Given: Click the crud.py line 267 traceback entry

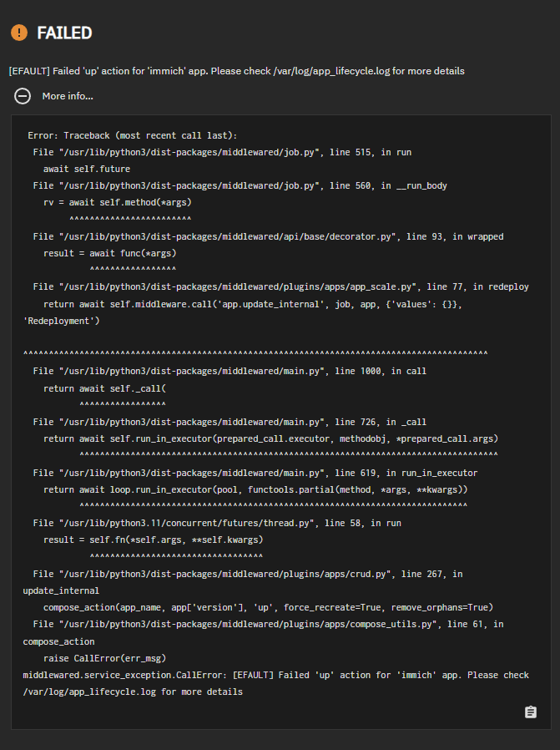Looking at the screenshot, I should 247,574.
